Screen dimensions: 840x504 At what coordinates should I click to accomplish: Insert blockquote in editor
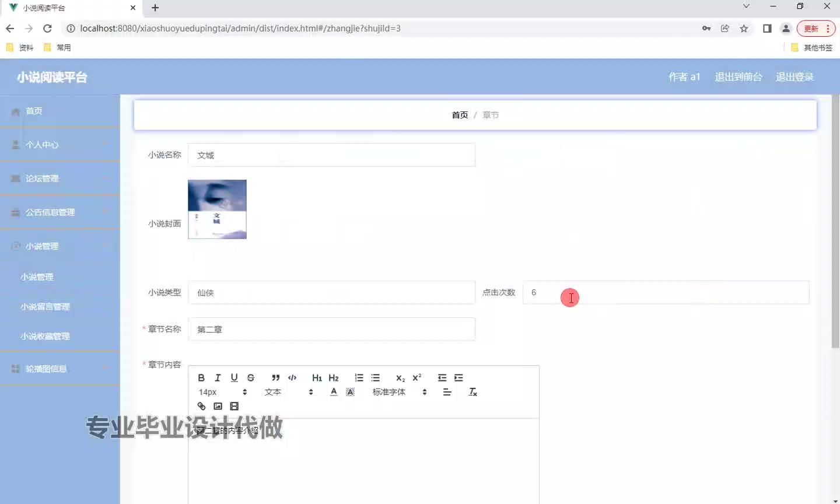276,378
